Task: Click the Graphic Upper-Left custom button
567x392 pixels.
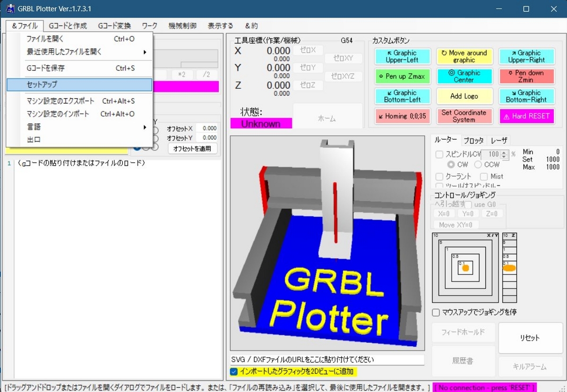Action: pos(402,56)
